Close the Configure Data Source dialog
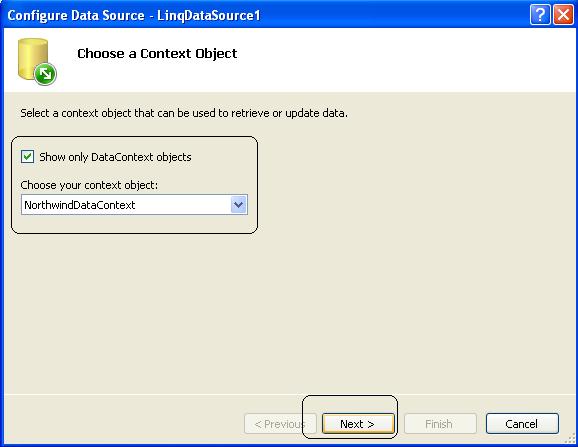 563,15
